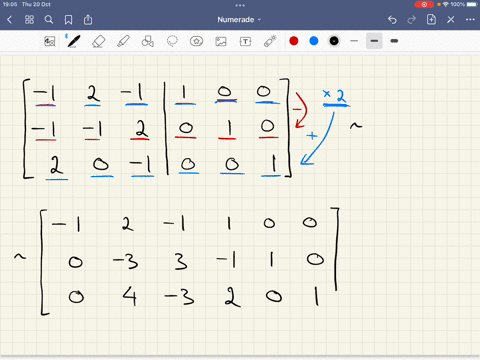Open the more options ellipsis menu
Screen dimensions: 480x360
[470, 20]
